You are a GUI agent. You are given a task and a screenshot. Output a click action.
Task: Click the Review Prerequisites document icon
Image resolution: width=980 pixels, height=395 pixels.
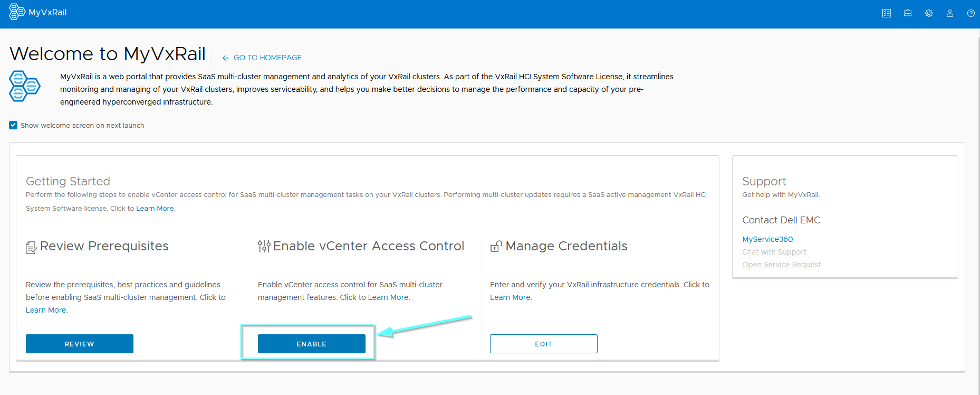coord(31,247)
